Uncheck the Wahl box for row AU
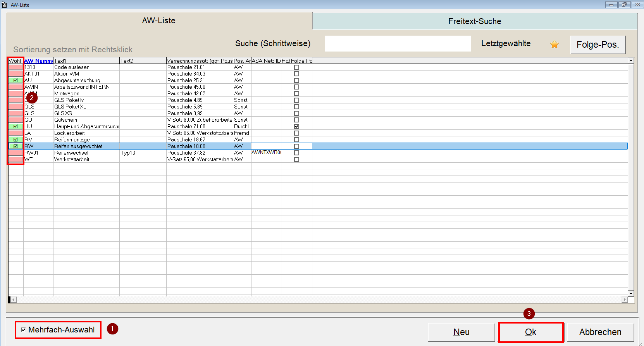 (15, 81)
